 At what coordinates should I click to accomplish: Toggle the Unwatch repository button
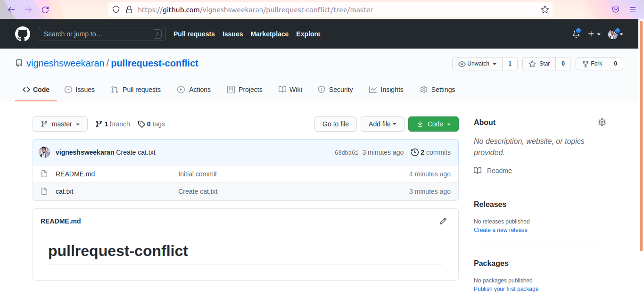tap(477, 64)
